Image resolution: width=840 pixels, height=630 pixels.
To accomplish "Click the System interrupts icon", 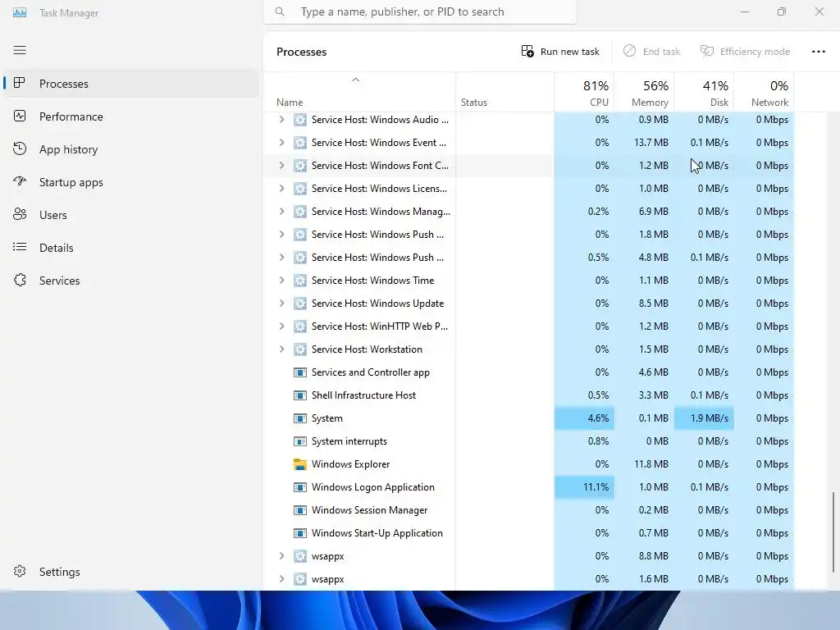I will [300, 441].
